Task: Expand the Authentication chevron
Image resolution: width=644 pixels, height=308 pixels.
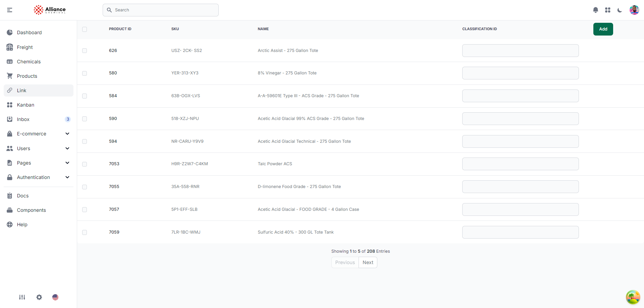Action: pos(67,177)
